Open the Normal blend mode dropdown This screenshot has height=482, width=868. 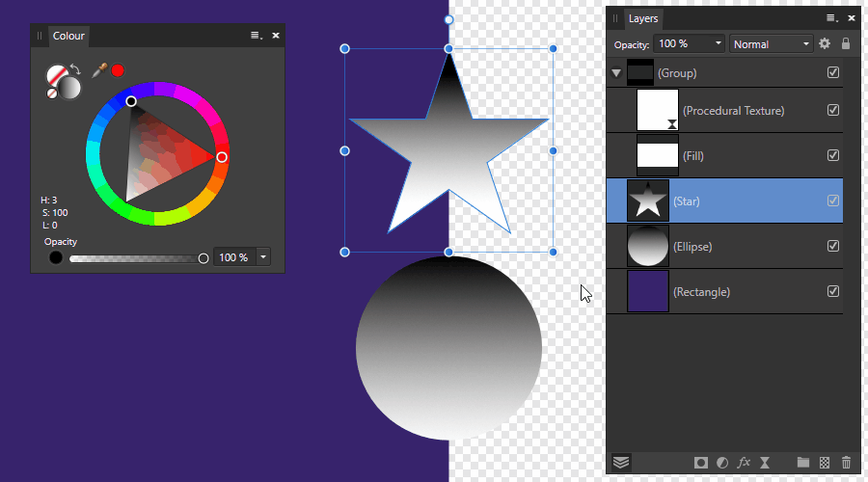772,43
